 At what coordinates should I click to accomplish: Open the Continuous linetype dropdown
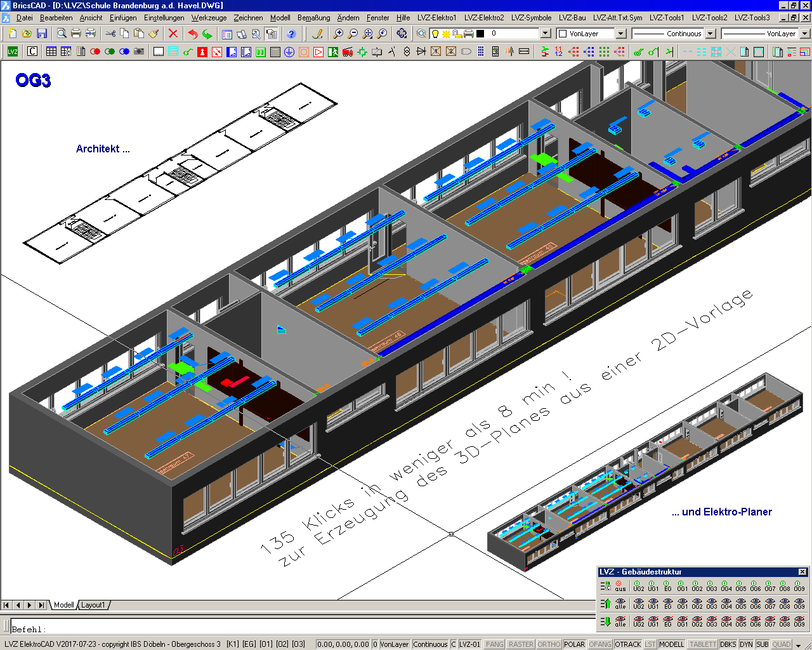(x=710, y=33)
